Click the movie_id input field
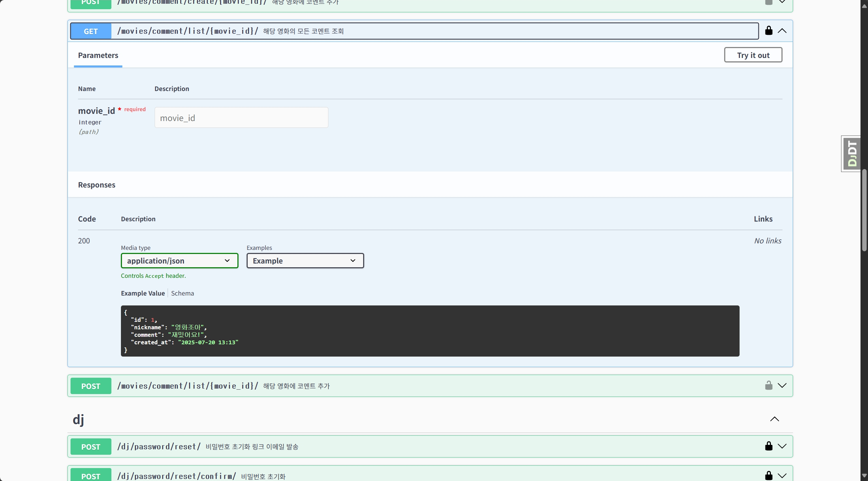This screenshot has height=481, width=868. coord(241,118)
